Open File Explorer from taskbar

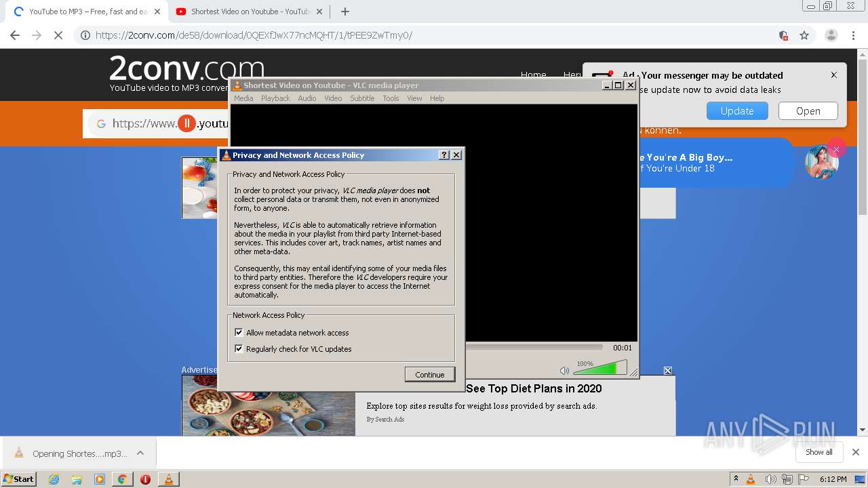pyautogui.click(x=77, y=479)
